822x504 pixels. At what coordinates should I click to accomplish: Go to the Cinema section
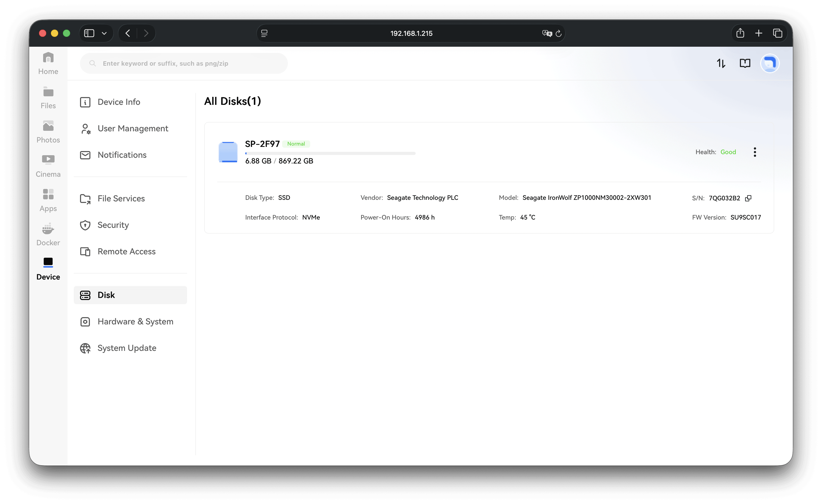point(48,166)
